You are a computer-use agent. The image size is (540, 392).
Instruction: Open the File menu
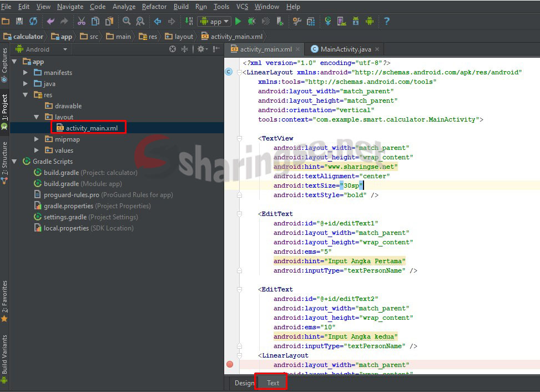pyautogui.click(x=6, y=7)
